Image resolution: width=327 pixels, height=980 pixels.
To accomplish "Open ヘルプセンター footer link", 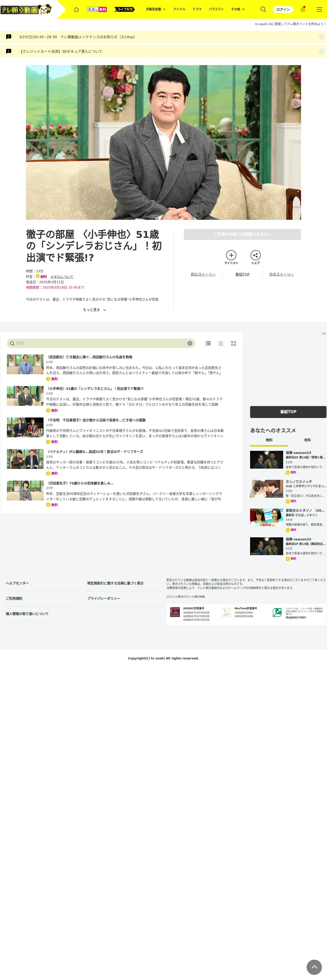I will (x=17, y=583).
